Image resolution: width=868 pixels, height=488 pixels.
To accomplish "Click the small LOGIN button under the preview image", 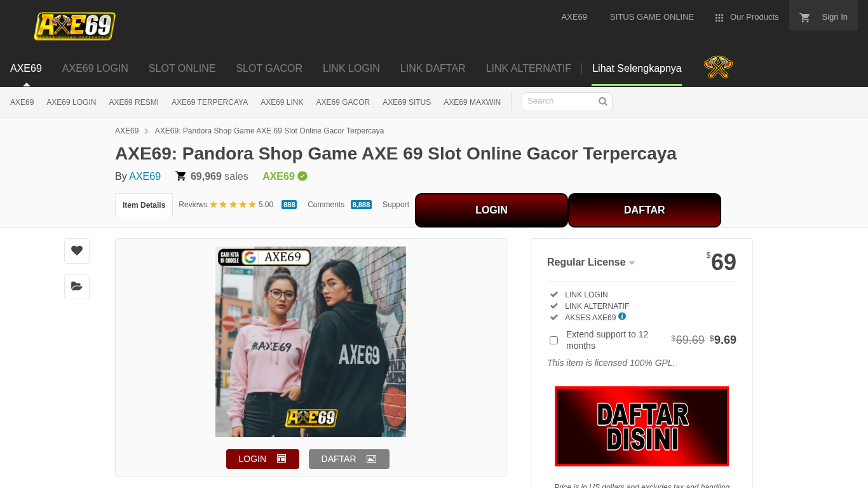I will pyautogui.click(x=262, y=459).
